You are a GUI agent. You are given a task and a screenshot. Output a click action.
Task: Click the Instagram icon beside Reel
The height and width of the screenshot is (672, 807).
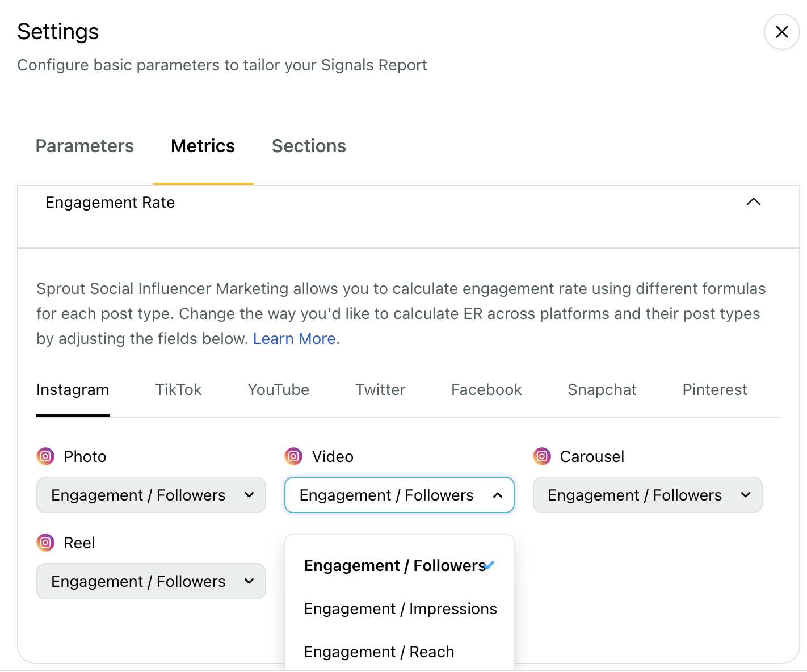[x=45, y=543]
